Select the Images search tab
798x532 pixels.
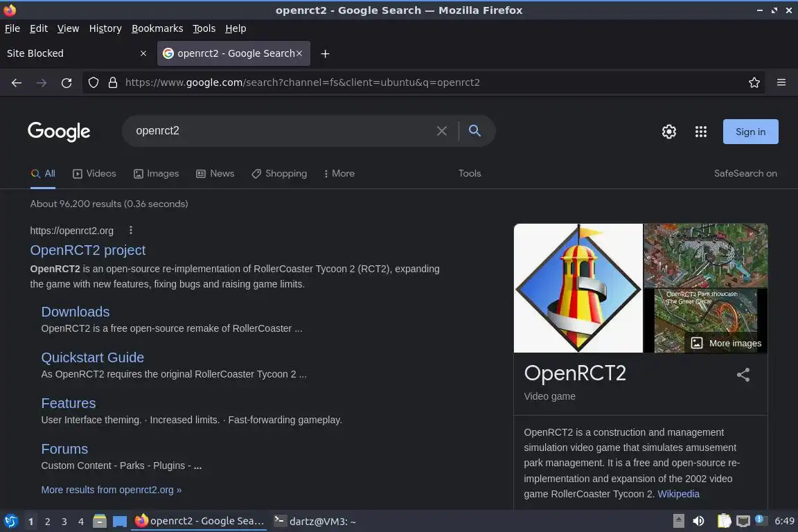[157, 174]
